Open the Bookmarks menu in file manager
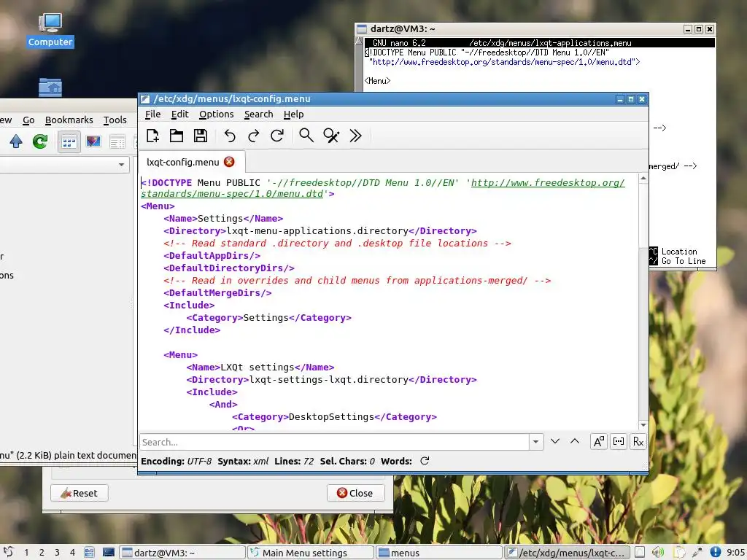The height and width of the screenshot is (560, 747). click(69, 120)
